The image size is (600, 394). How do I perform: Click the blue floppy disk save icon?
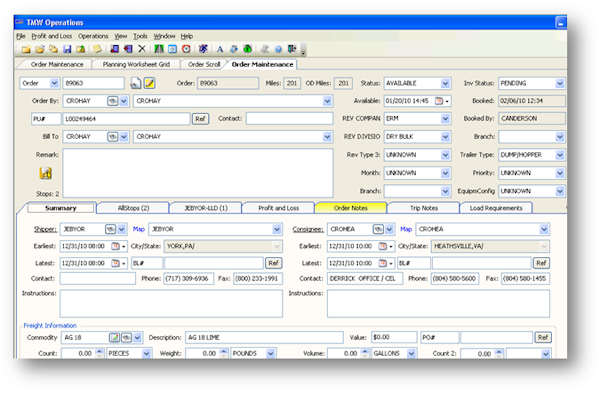click(x=67, y=49)
